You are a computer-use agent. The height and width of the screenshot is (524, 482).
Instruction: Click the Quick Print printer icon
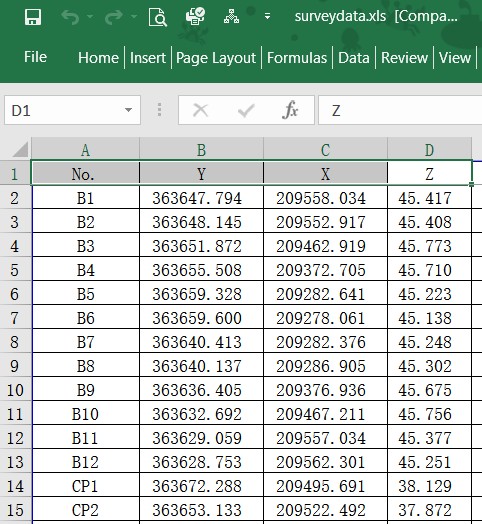[195, 16]
